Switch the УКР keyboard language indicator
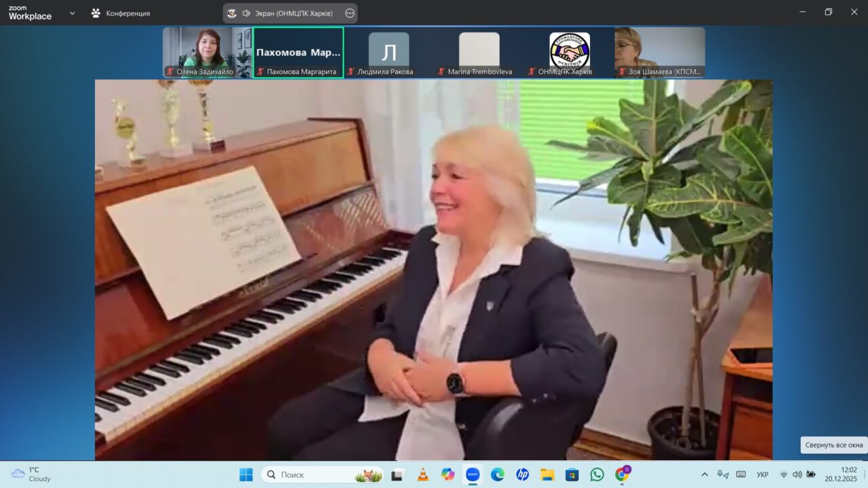This screenshot has height=488, width=868. click(762, 474)
